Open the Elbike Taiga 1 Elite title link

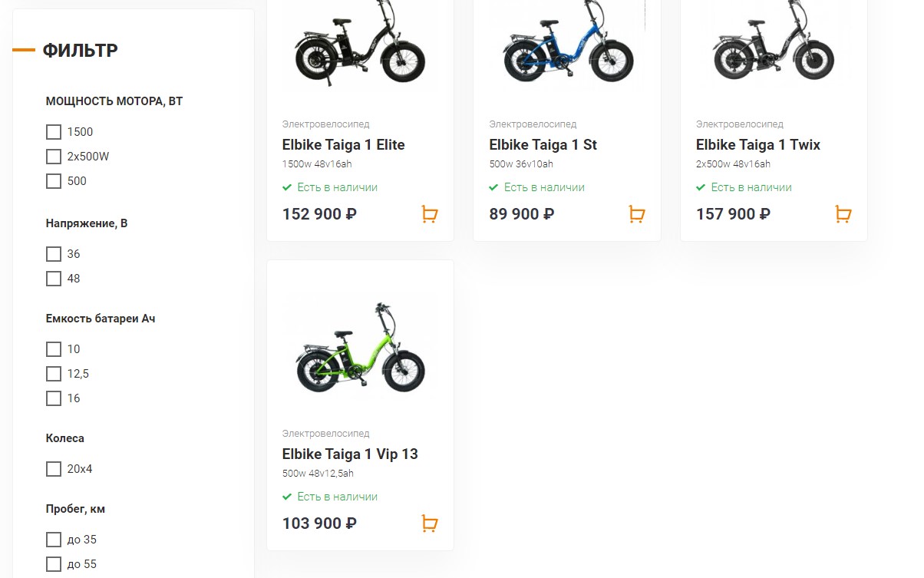(343, 145)
